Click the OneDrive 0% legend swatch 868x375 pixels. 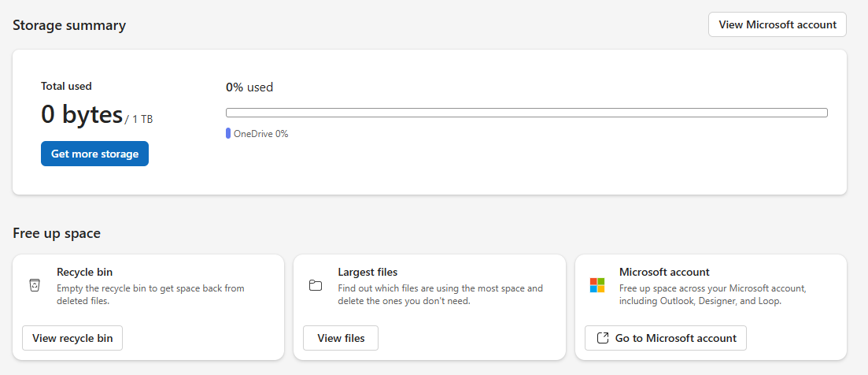pyautogui.click(x=228, y=133)
